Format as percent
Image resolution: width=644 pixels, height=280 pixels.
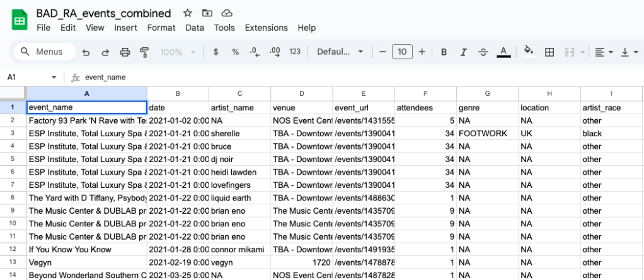pyautogui.click(x=235, y=52)
